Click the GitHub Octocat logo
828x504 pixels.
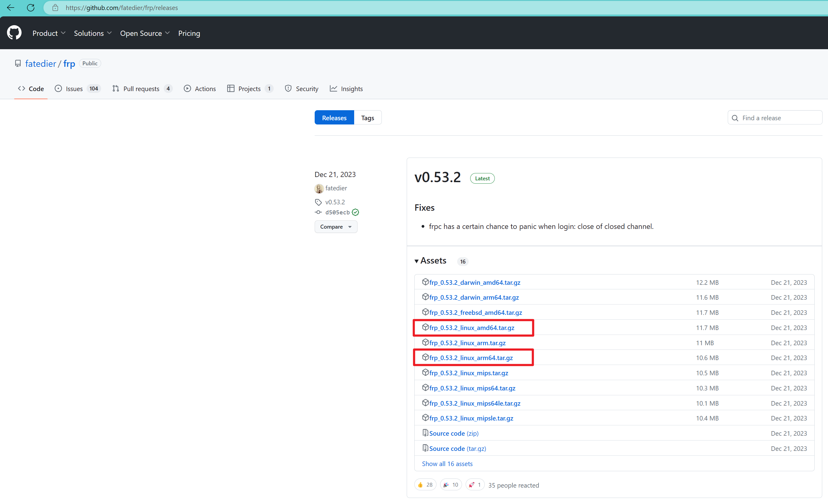[14, 32]
